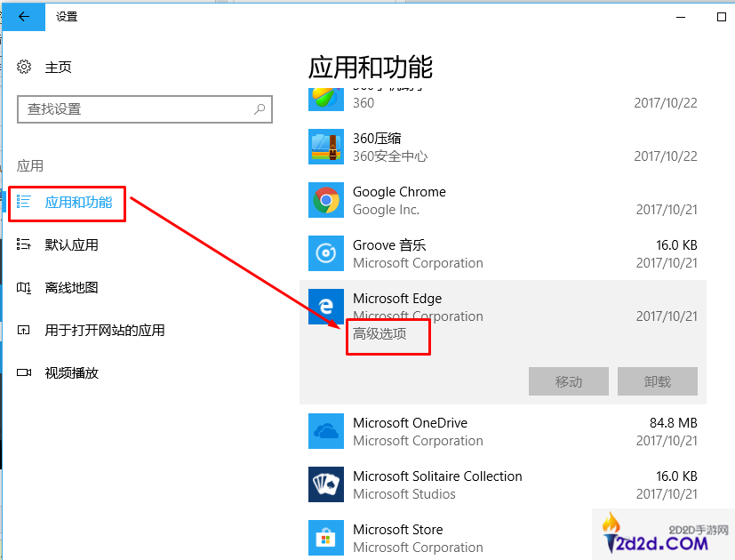Screen dimensions: 735x560
Task: Open the Home gear icon
Action: point(25,68)
